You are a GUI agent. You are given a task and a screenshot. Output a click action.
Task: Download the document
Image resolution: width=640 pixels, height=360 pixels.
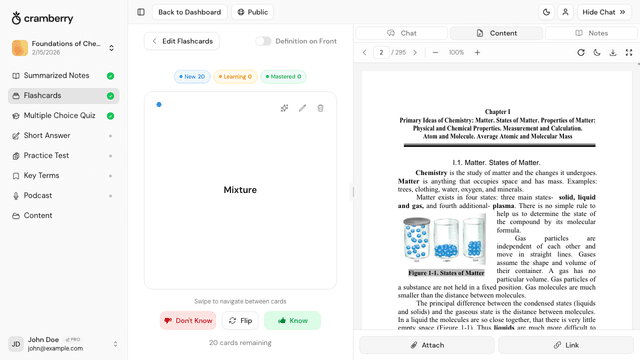(x=613, y=52)
